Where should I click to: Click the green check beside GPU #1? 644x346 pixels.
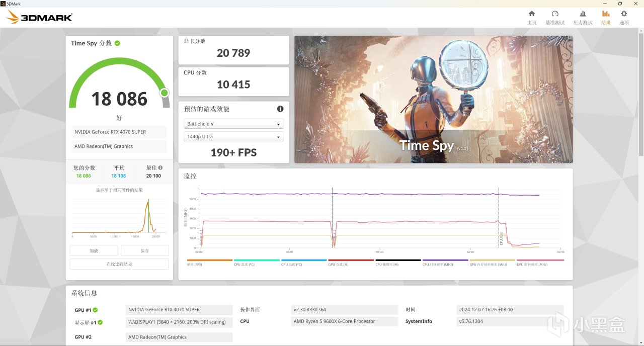95,310
